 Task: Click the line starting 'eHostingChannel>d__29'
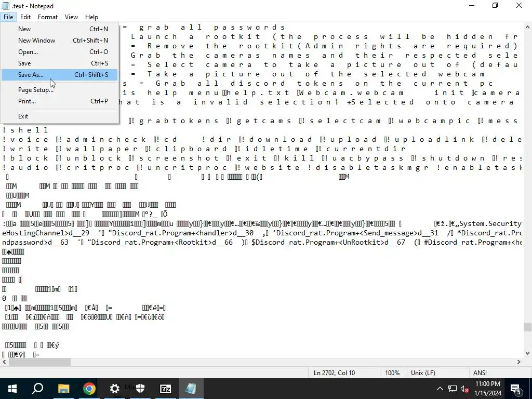(262, 233)
